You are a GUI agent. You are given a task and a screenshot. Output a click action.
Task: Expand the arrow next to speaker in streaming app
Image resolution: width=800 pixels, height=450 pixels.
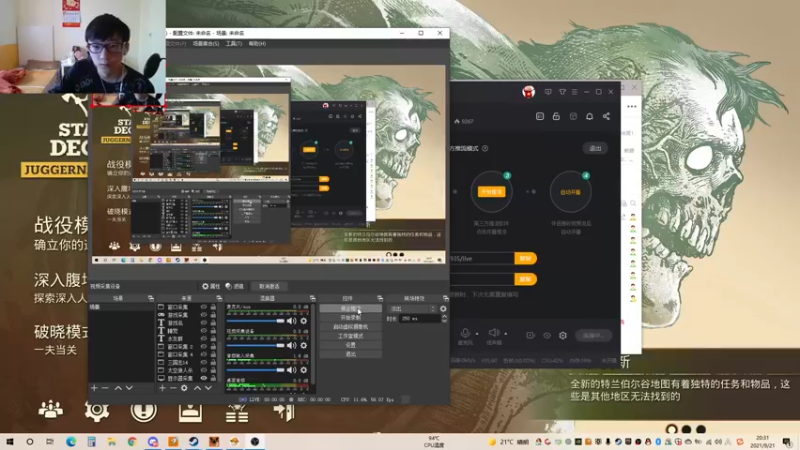(x=506, y=334)
